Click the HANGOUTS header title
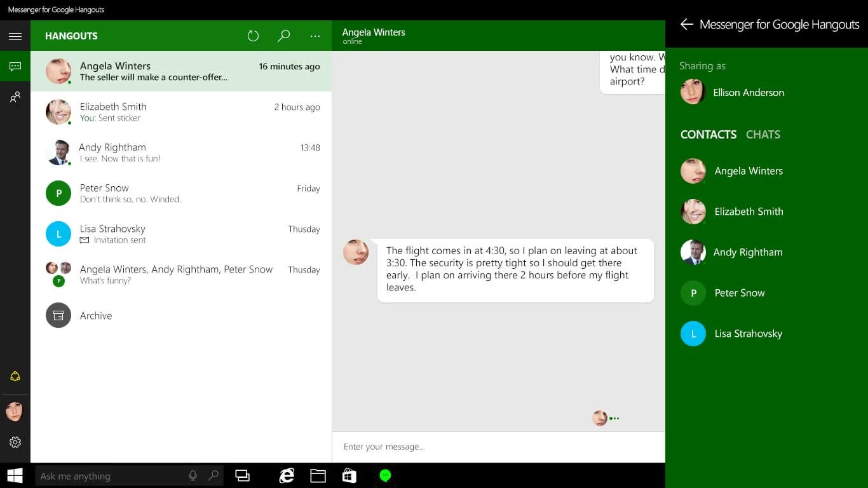 pyautogui.click(x=71, y=36)
